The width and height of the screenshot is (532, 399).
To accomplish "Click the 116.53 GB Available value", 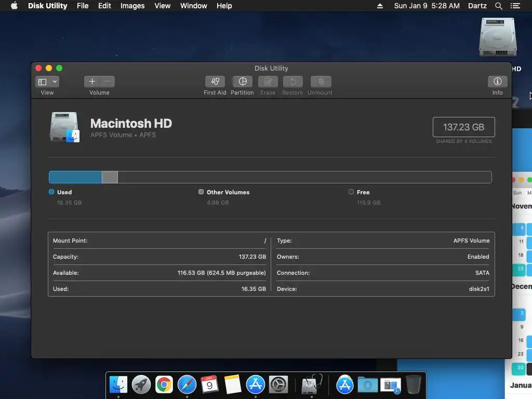I will [x=221, y=273].
